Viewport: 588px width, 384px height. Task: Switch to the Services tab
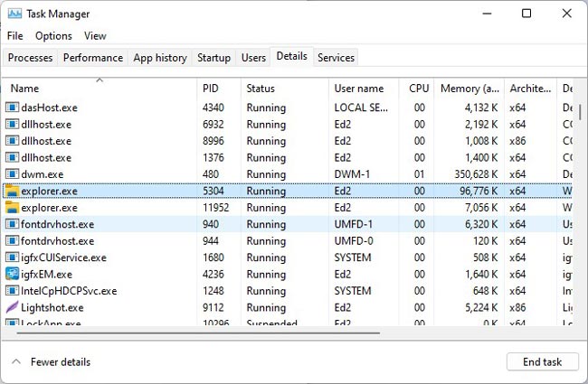(336, 58)
